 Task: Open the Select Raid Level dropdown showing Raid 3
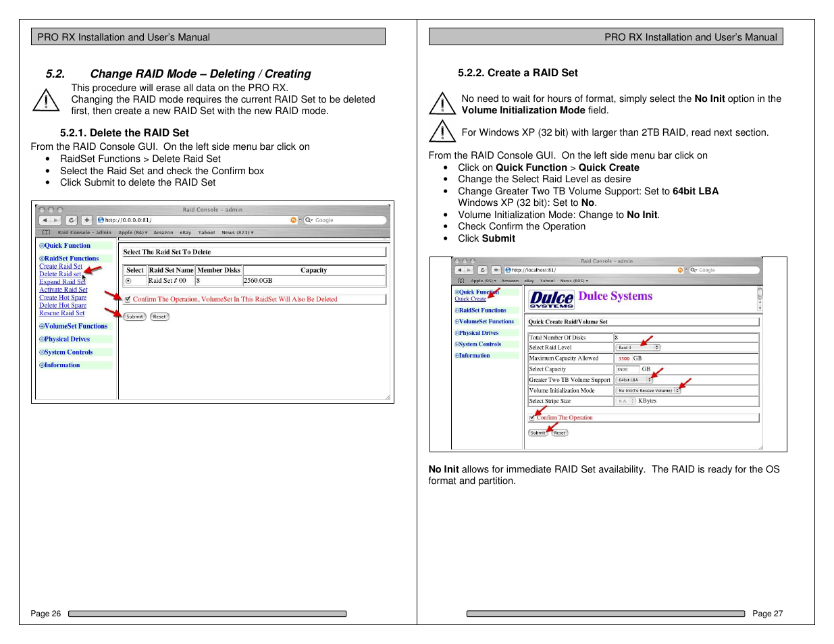click(638, 348)
